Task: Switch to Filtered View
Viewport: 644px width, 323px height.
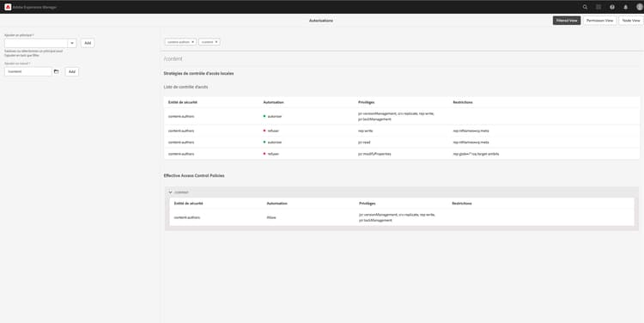Action: click(567, 21)
